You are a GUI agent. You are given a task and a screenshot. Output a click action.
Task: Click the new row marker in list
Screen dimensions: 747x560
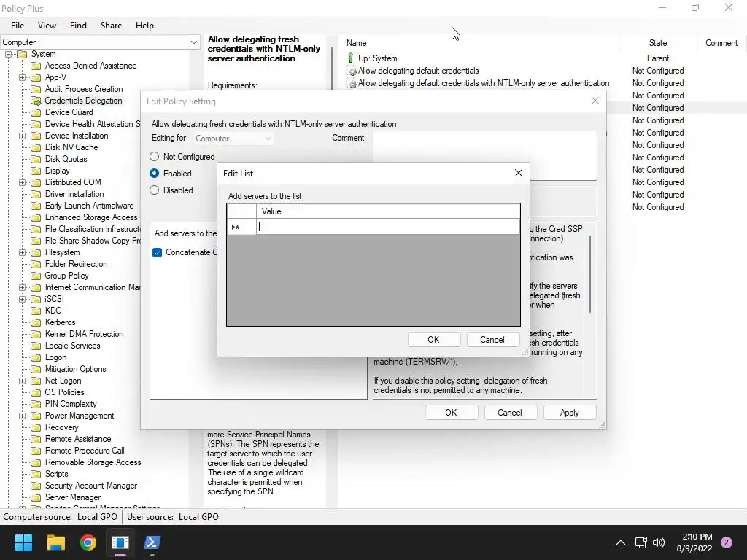241,227
